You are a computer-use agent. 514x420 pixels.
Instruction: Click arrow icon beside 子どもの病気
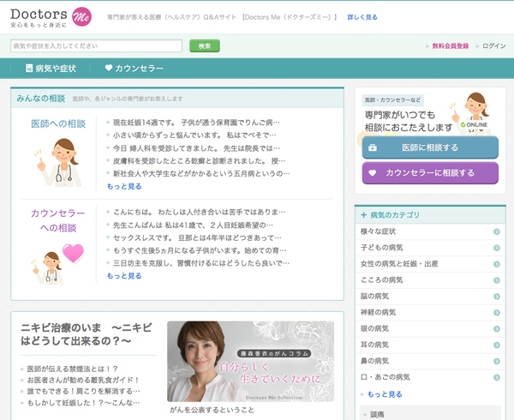pos(497,248)
